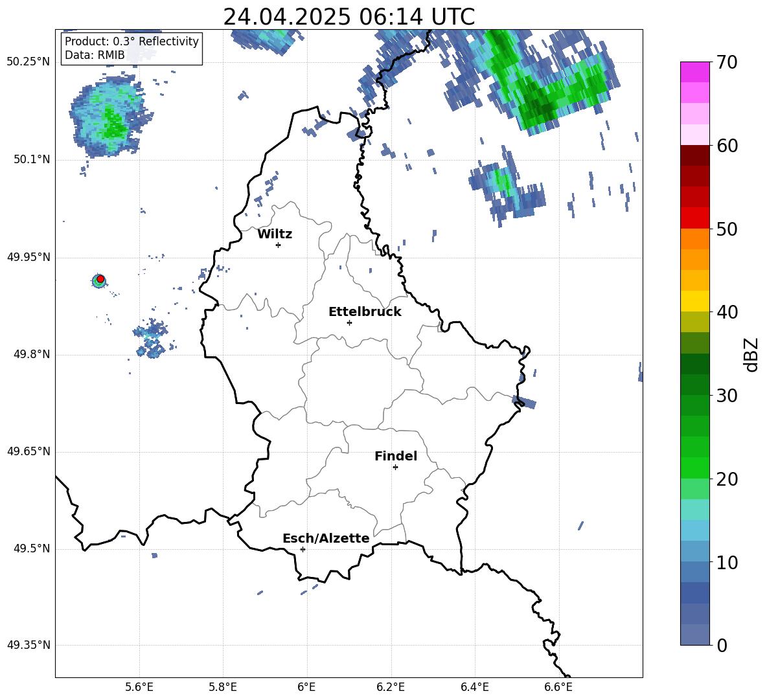Click the bright red colorbar segment above 50
The image size is (767, 700).
(x=694, y=218)
